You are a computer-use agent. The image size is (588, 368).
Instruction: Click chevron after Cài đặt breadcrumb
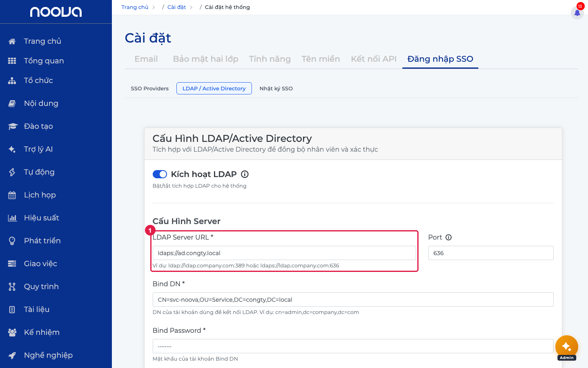(x=191, y=7)
